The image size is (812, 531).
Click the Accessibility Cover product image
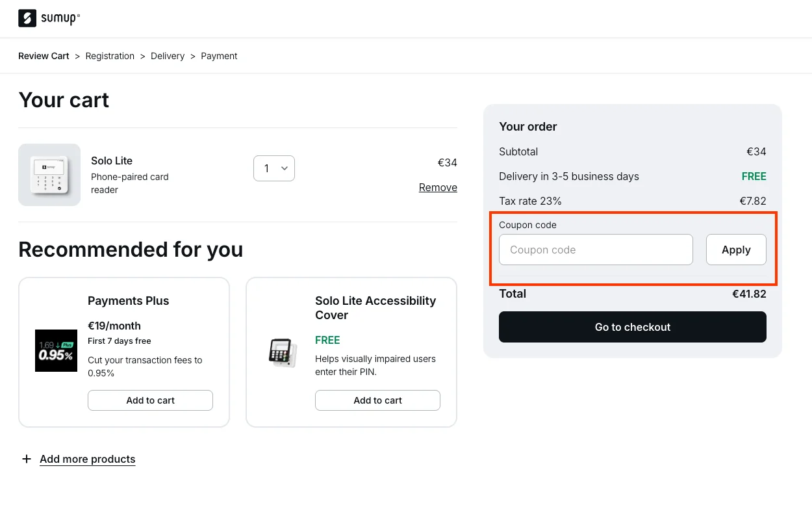click(283, 353)
